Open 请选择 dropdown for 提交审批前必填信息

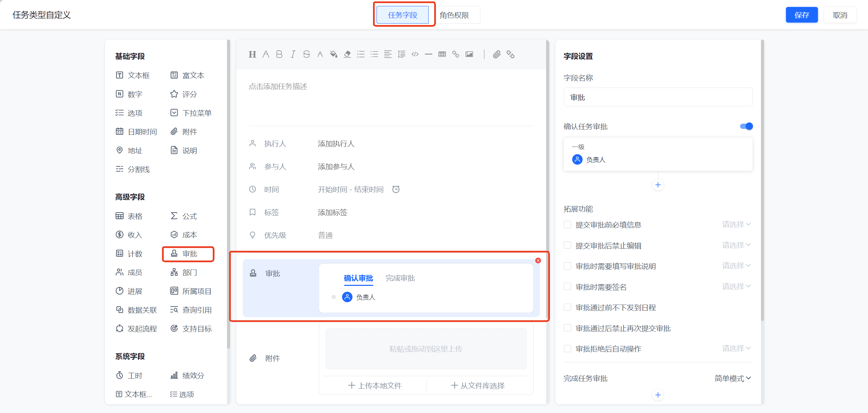(737, 224)
